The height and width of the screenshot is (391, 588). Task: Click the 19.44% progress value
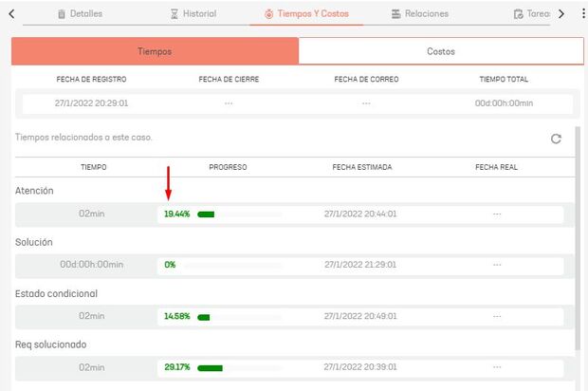177,214
